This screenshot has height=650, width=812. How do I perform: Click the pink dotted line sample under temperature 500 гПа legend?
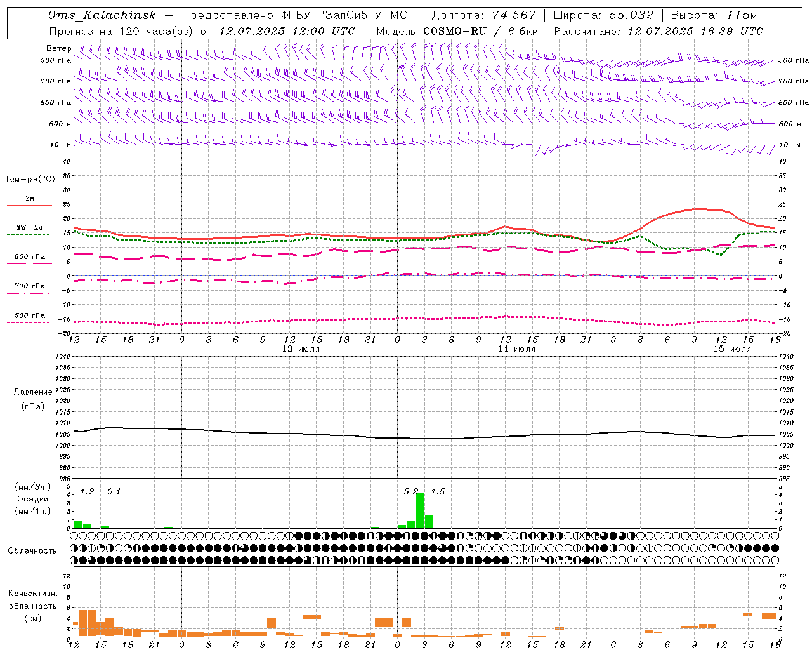click(x=28, y=322)
